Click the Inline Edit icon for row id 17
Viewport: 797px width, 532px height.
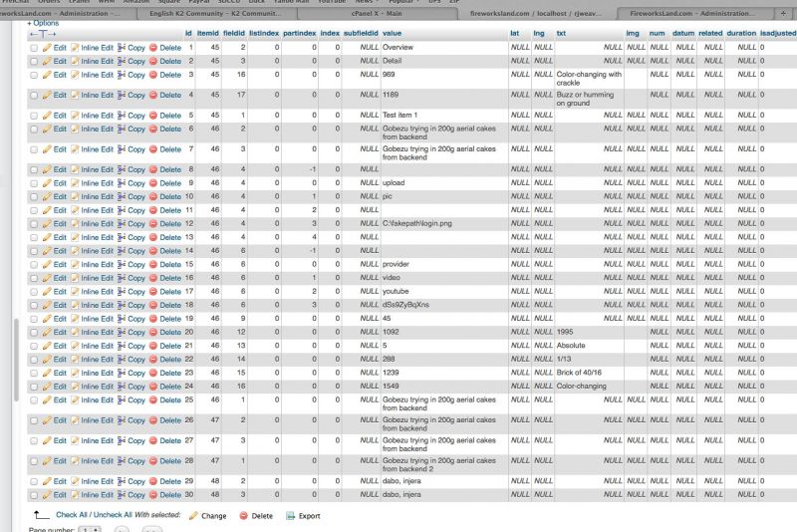point(75,292)
